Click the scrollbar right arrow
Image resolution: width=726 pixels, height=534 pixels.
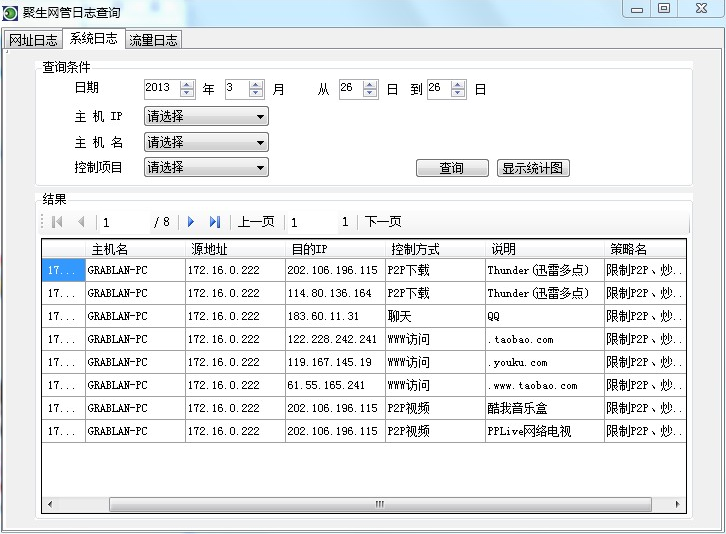tap(677, 504)
